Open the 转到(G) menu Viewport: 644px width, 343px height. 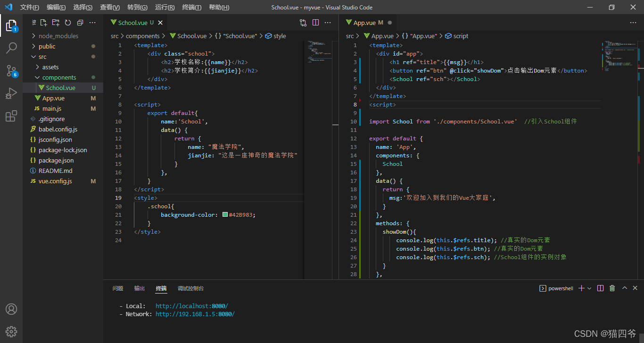pyautogui.click(x=137, y=7)
